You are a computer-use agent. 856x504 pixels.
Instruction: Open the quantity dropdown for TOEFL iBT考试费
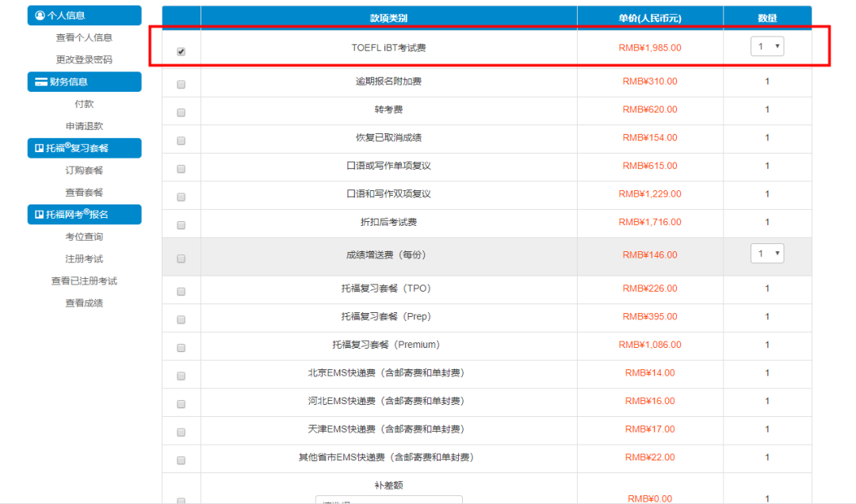[766, 46]
